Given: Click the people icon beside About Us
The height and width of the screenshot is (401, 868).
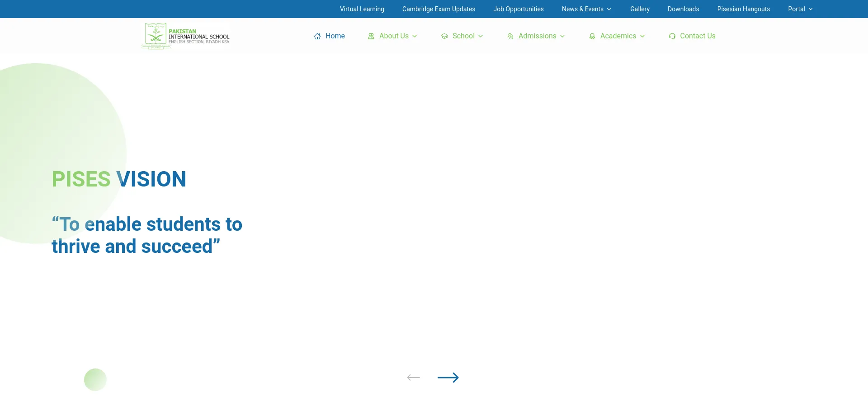Looking at the screenshot, I should coord(371,36).
